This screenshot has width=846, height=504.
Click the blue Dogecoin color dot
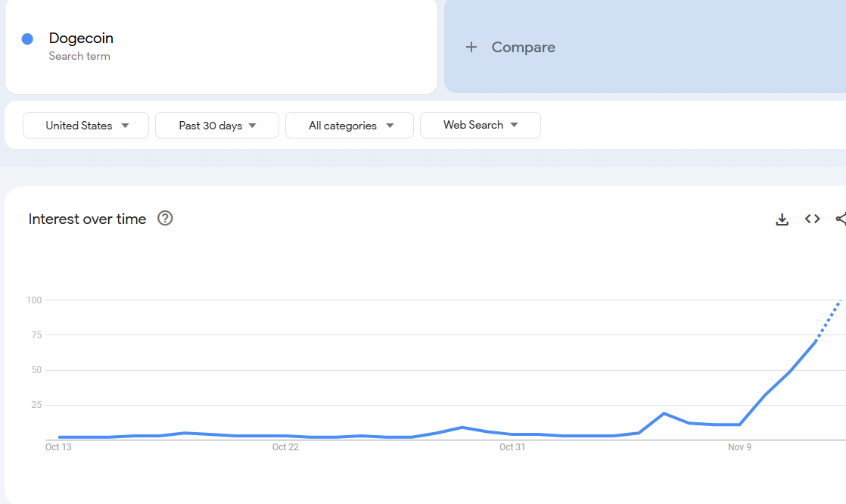click(27, 39)
